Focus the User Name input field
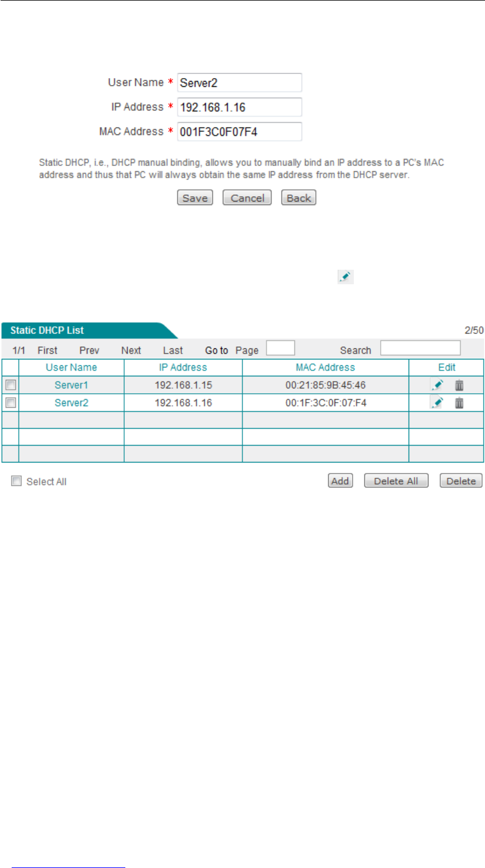485x868 pixels. click(239, 83)
